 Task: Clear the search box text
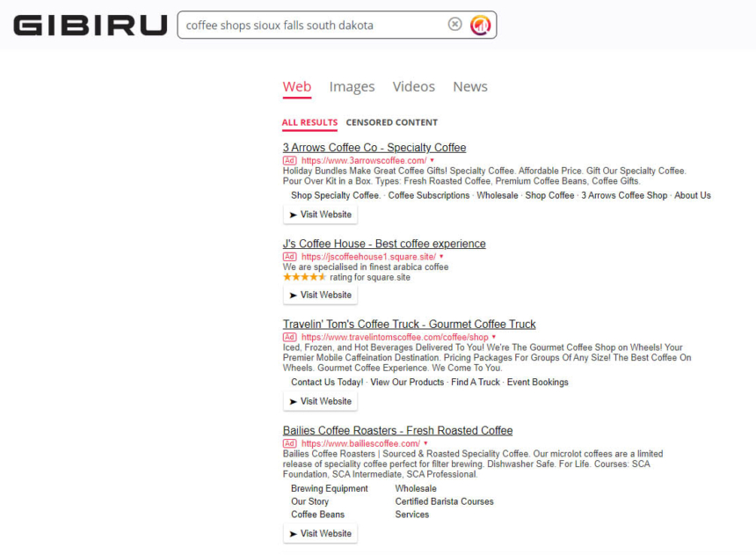(x=454, y=25)
